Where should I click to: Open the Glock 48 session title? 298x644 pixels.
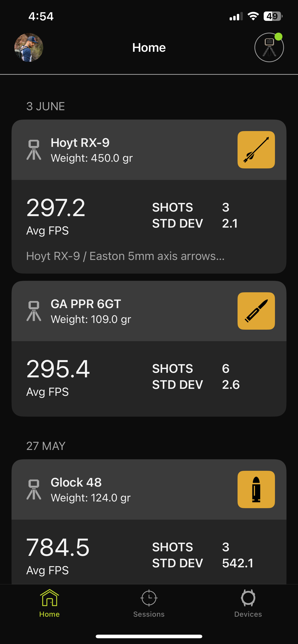click(x=76, y=482)
